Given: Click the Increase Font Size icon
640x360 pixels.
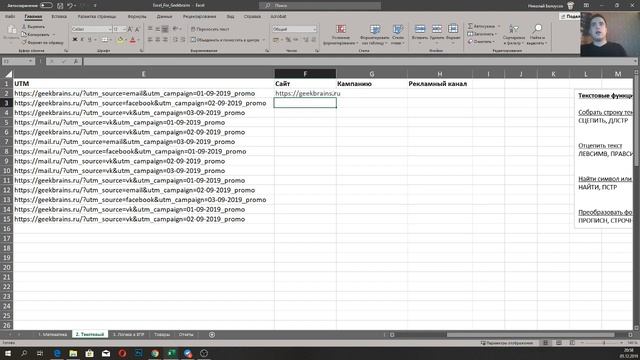Looking at the screenshot, I should pyautogui.click(x=130, y=29).
